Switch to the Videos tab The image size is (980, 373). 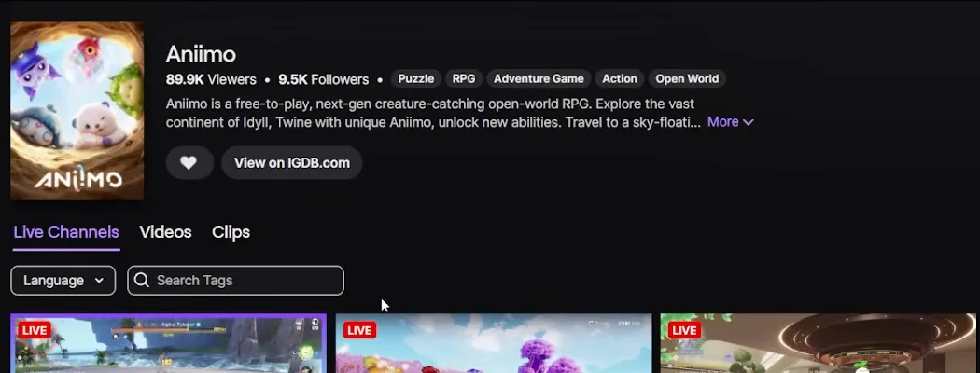click(165, 232)
